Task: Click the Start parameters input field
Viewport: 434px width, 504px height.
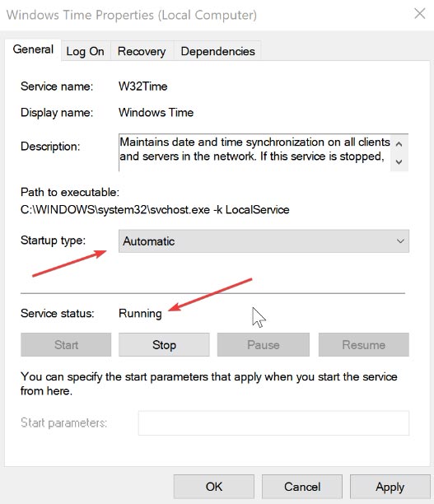Action: click(x=273, y=423)
